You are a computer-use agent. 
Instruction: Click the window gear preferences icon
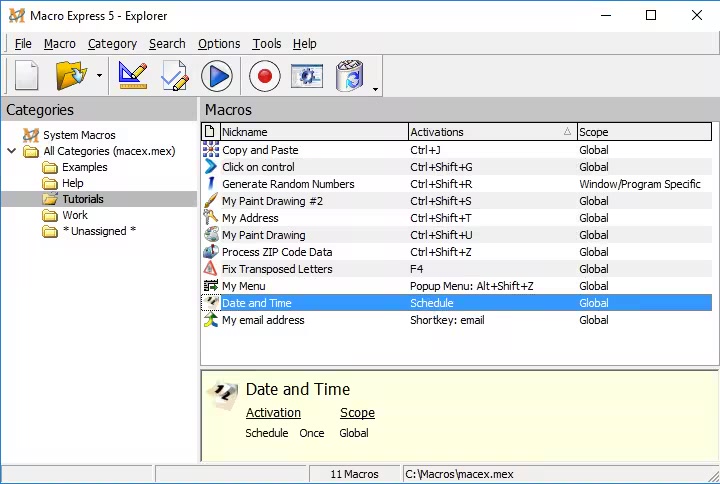click(307, 76)
